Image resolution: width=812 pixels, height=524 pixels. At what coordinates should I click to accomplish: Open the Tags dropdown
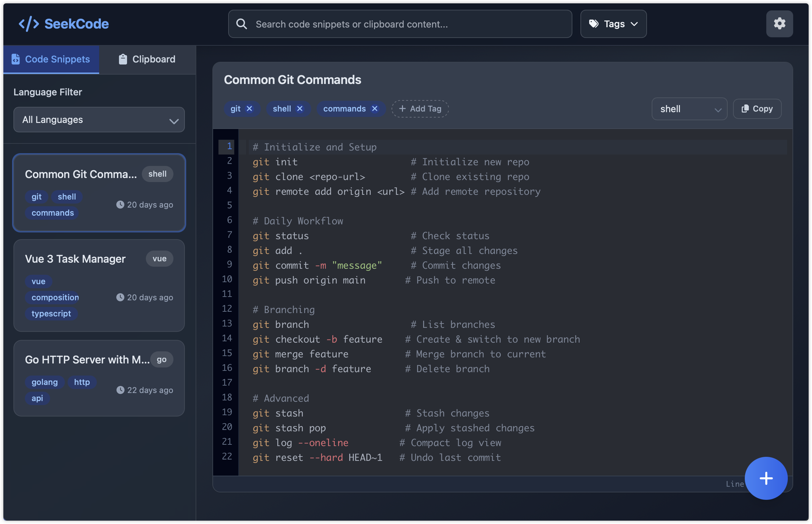pos(613,24)
